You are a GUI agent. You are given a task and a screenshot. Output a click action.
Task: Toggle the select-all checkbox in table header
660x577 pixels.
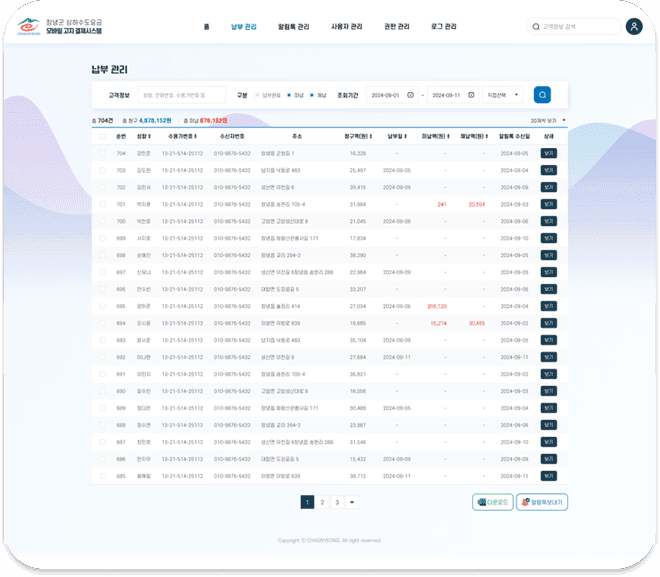click(103, 136)
